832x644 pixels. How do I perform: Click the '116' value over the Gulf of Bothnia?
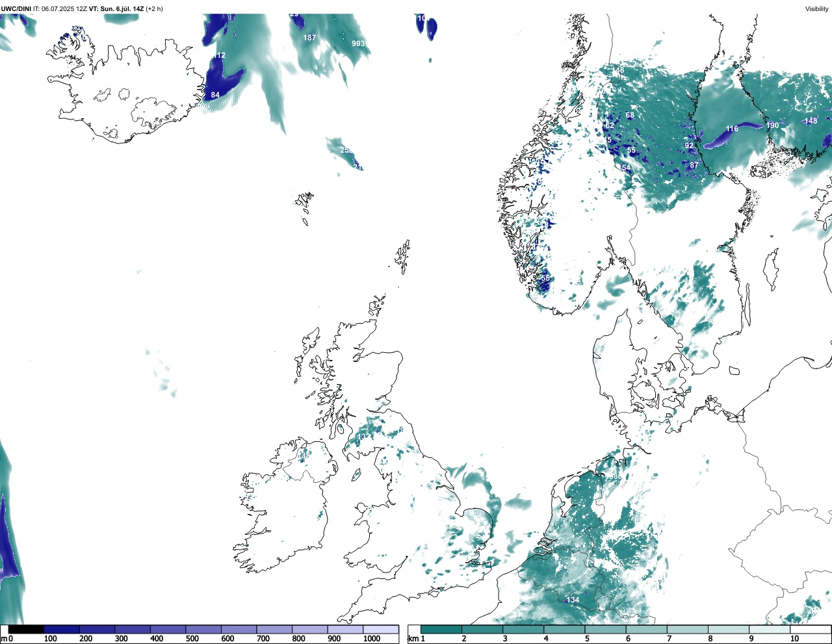732,129
